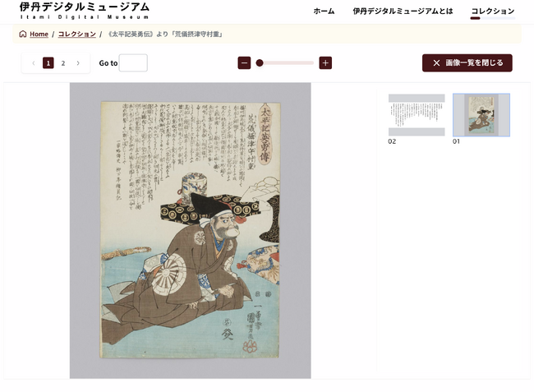The height and width of the screenshot is (392, 534).
Task: Select page 1 in pagination
Action: point(48,63)
